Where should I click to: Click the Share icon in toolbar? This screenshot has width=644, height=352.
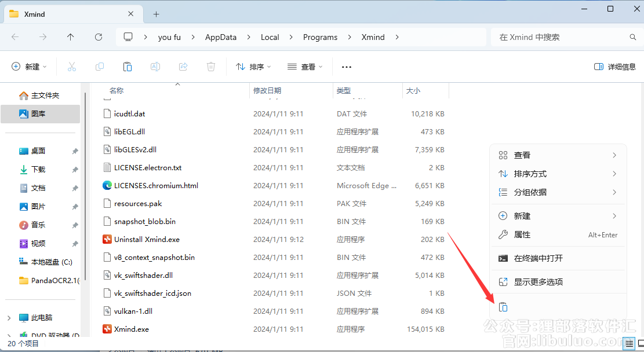[x=183, y=67]
